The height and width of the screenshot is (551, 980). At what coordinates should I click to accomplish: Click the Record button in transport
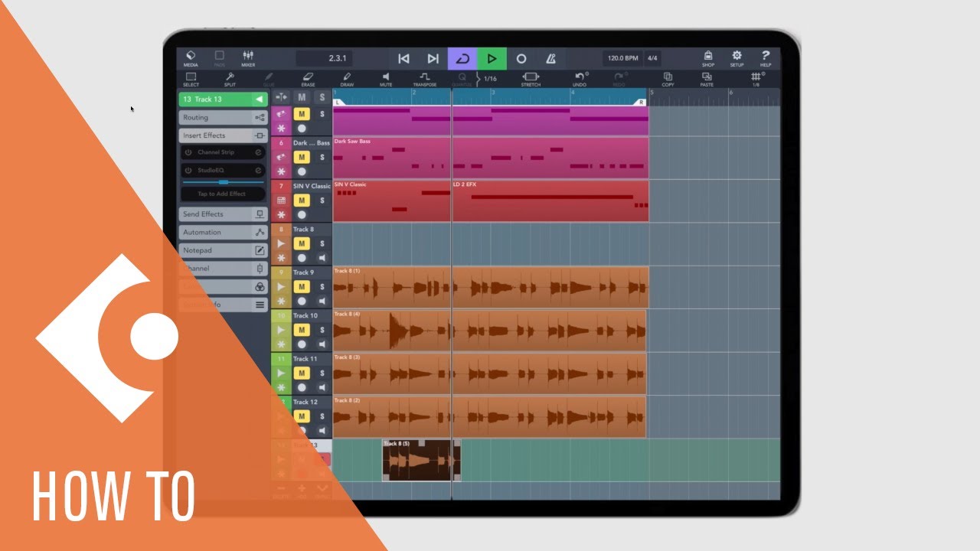pyautogui.click(x=521, y=59)
